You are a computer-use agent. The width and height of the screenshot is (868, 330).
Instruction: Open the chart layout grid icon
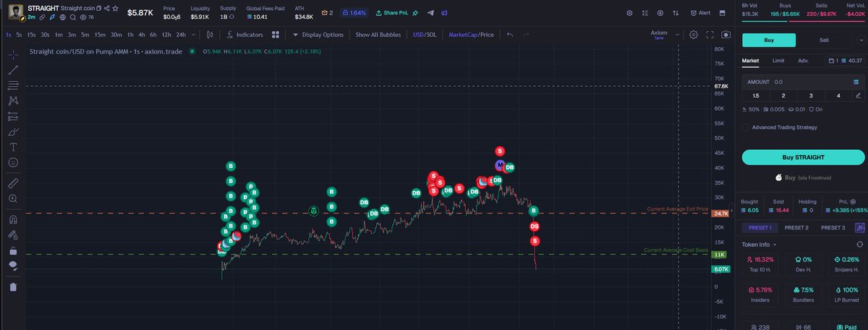[276, 34]
